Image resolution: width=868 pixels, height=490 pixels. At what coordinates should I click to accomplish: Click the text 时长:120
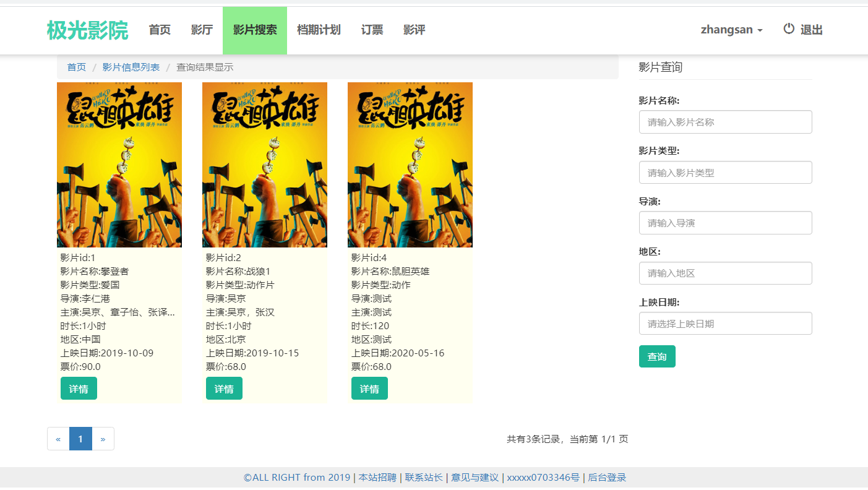pos(370,325)
